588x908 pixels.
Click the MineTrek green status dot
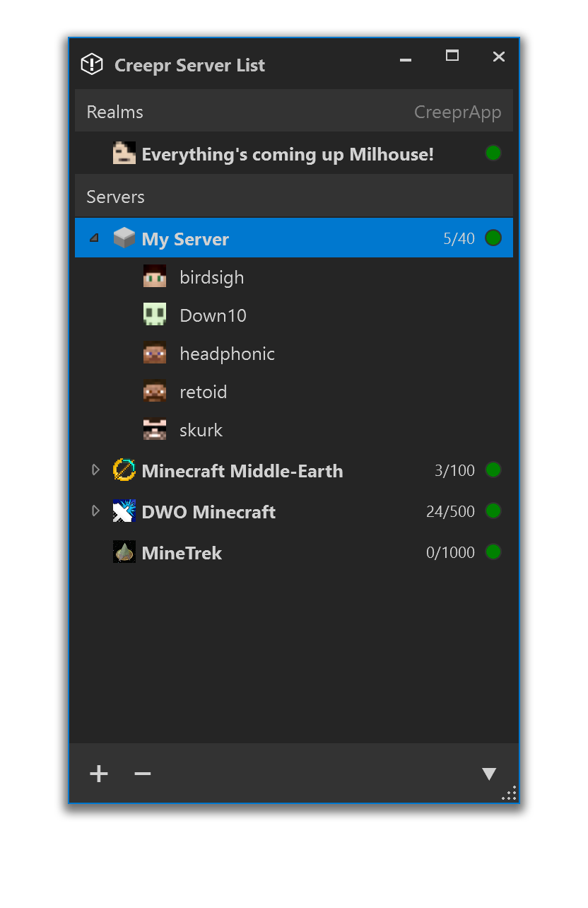(x=493, y=552)
